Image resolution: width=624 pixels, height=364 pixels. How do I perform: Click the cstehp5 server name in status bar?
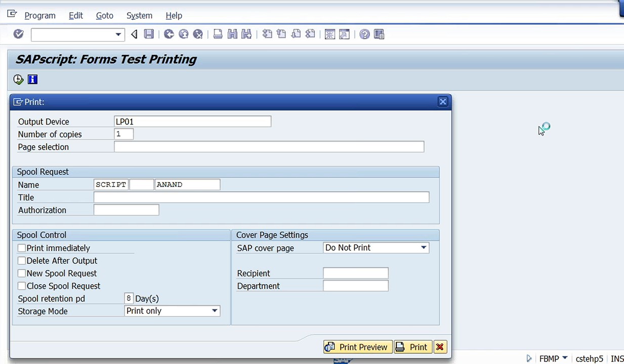coord(590,358)
